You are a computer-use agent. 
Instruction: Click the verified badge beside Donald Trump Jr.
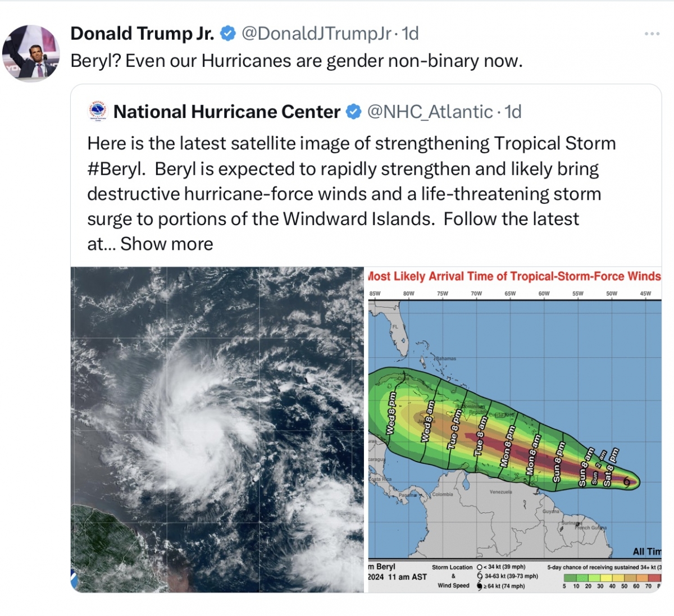[x=227, y=34]
